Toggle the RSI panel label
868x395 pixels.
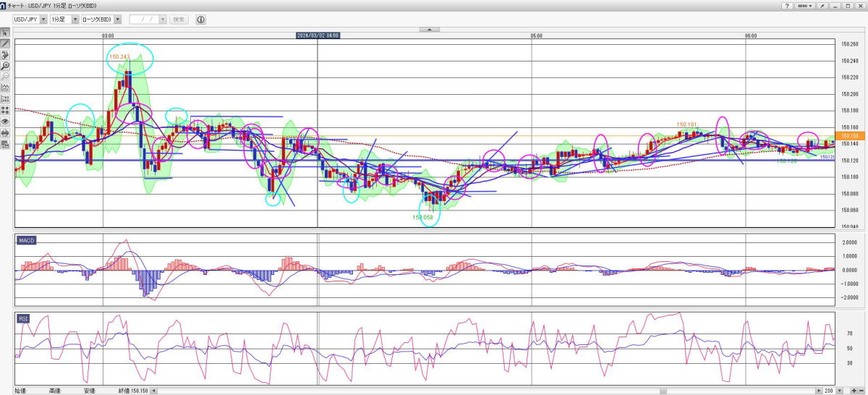click(x=25, y=318)
